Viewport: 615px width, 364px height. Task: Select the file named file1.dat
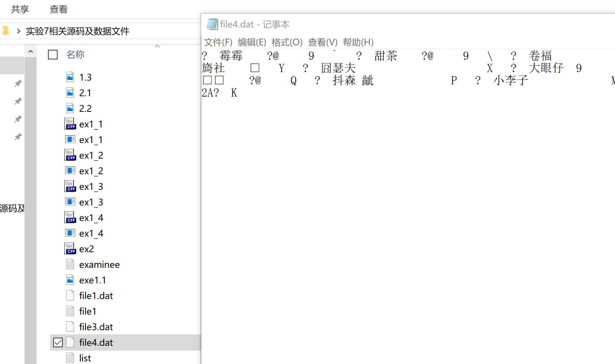click(96, 296)
